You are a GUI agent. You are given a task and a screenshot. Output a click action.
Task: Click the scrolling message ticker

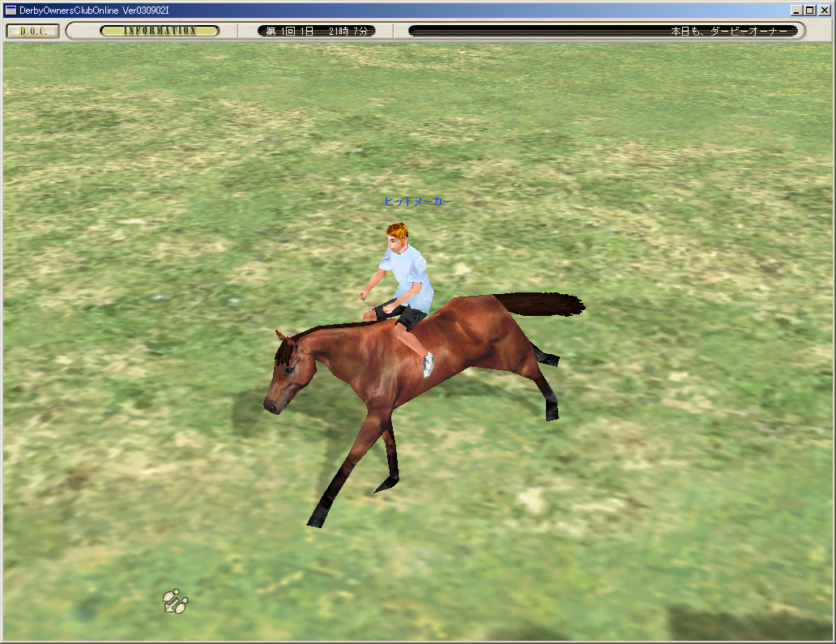pyautogui.click(x=603, y=31)
